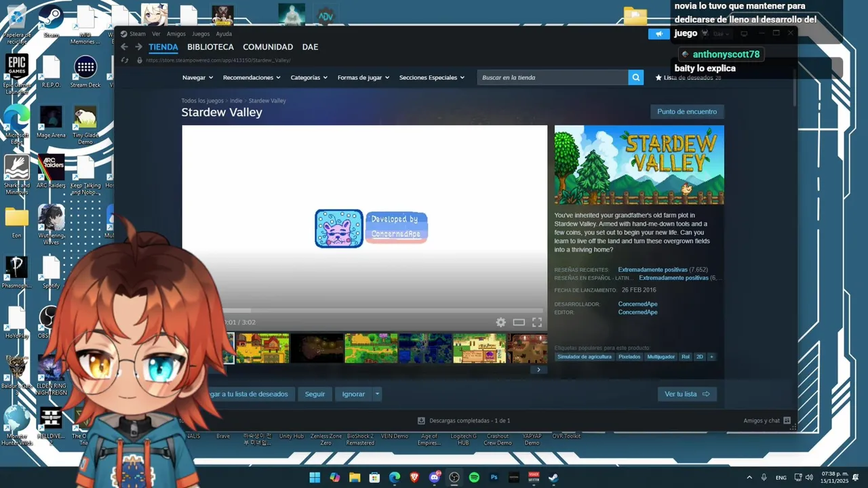The width and height of the screenshot is (868, 488).
Task: Open the Amigos y chat panel
Action: point(767,421)
